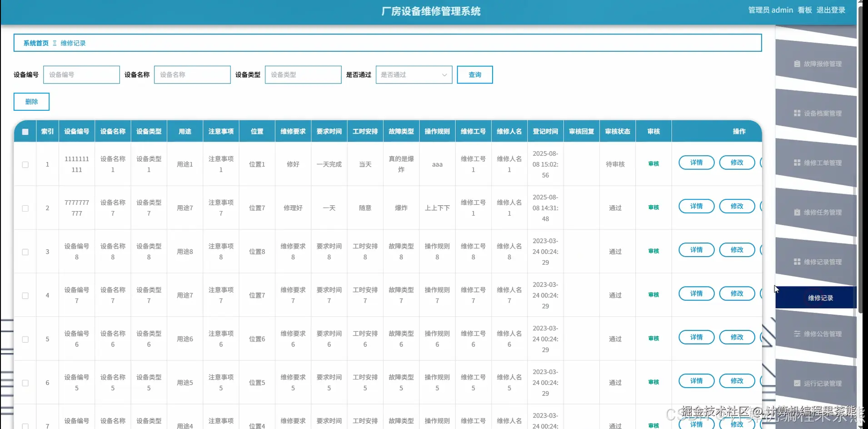Click the 删除 delete button
Image resolution: width=868 pixels, height=429 pixels.
(31, 102)
